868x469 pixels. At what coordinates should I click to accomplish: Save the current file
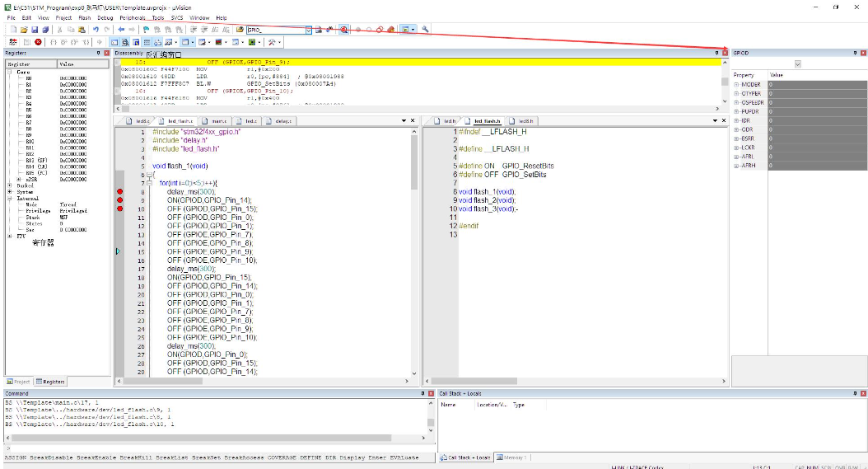[x=35, y=30]
